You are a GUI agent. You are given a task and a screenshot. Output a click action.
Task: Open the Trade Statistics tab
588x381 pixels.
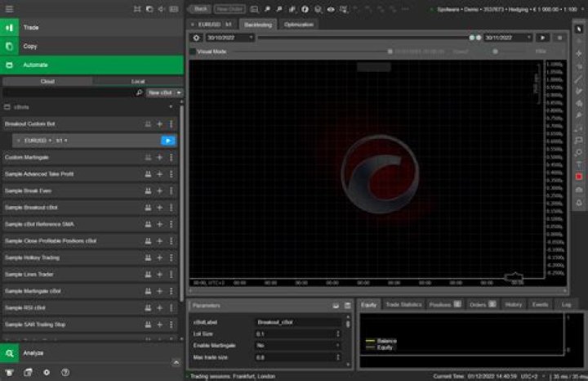click(403, 304)
